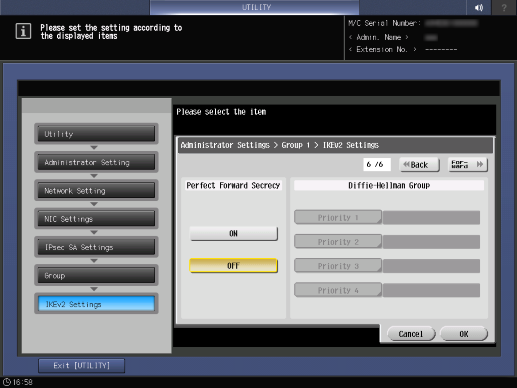Viewport: 517px width, 388px height.
Task: Click the UTILITY title tab
Action: (255, 7)
